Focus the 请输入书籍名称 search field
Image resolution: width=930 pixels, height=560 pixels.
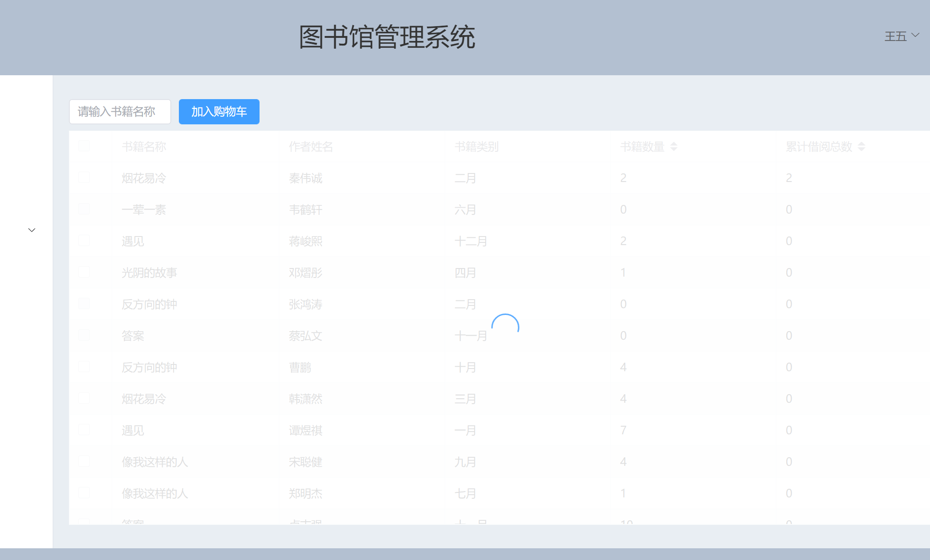pos(120,112)
